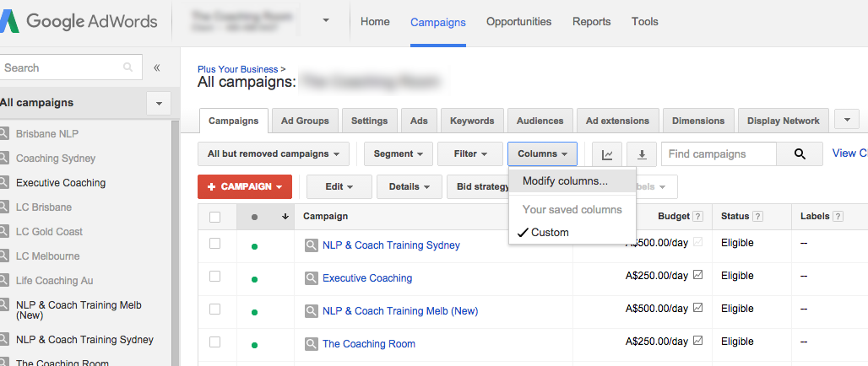Screen dimensions: 868x366
Task: Select LC Gold Coast in sidebar list
Action: click(49, 231)
